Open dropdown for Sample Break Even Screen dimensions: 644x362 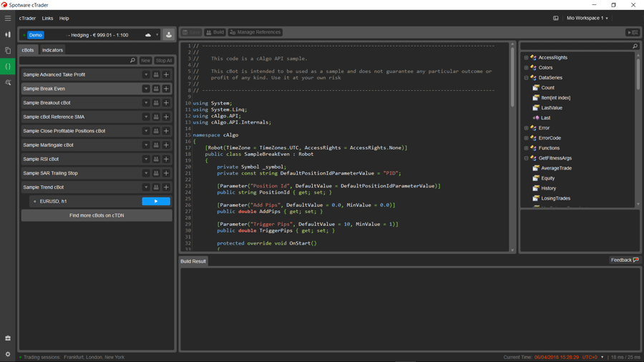146,89
